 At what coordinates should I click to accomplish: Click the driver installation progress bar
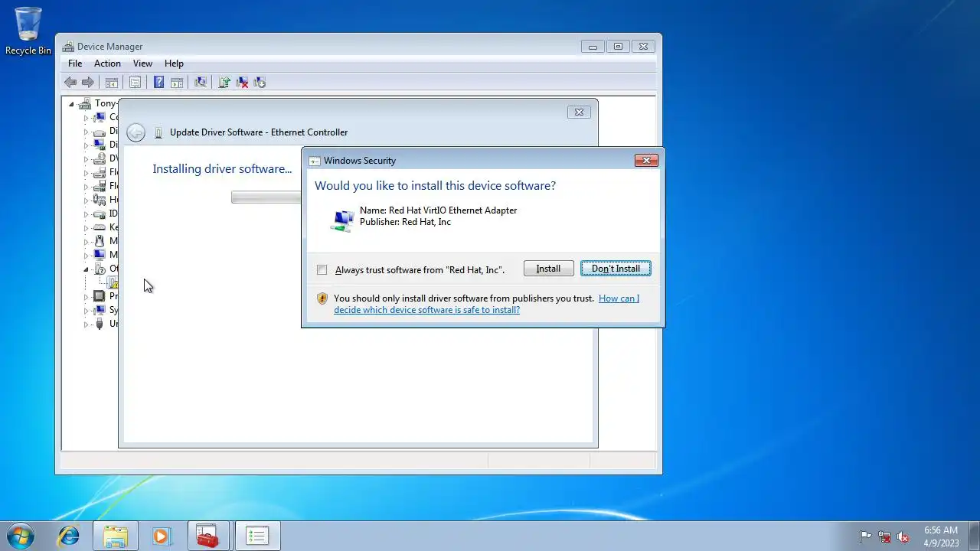(266, 197)
